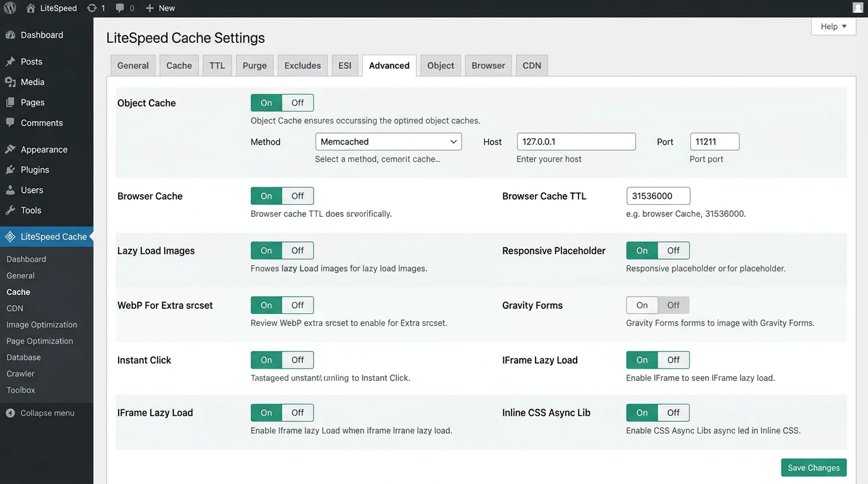The height and width of the screenshot is (484, 868).
Task: Open the Crawler submenu link
Action: (x=21, y=374)
